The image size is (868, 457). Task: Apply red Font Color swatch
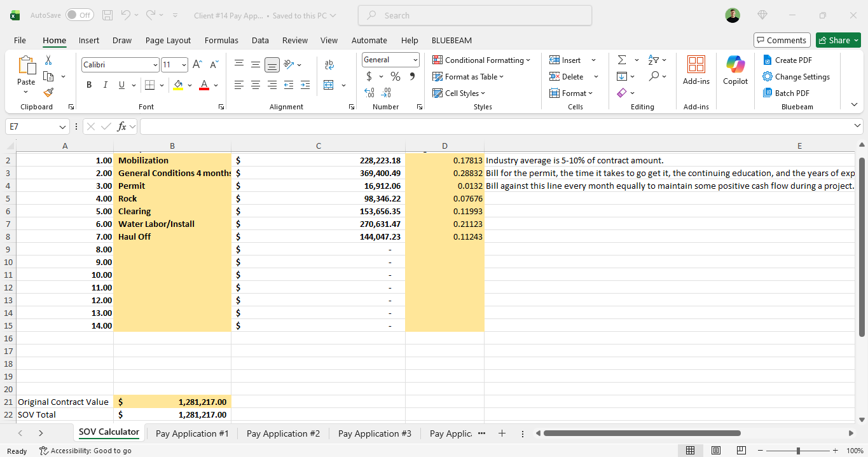(x=204, y=85)
